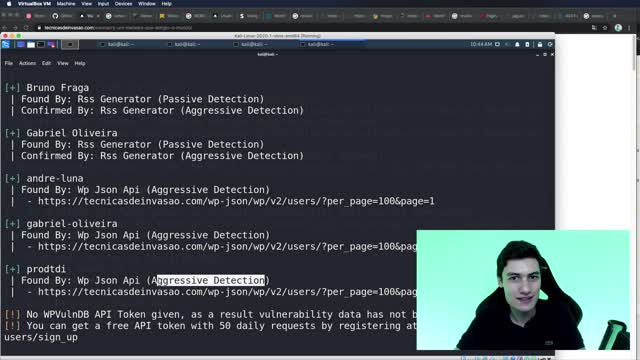
Task: Open the macOS View menu beside Machine
Action: (x=87, y=4)
